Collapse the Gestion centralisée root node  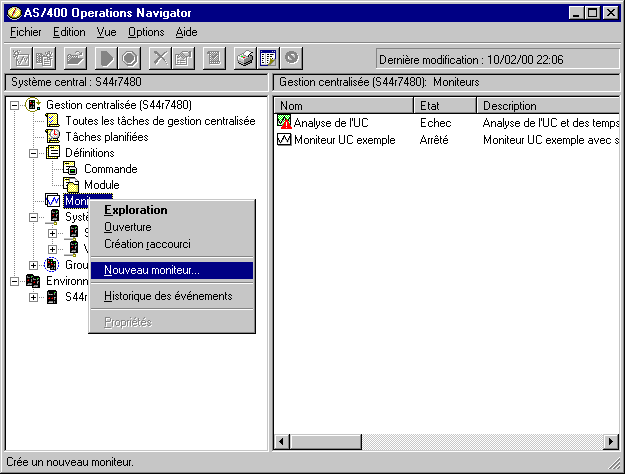pyautogui.click(x=14, y=105)
